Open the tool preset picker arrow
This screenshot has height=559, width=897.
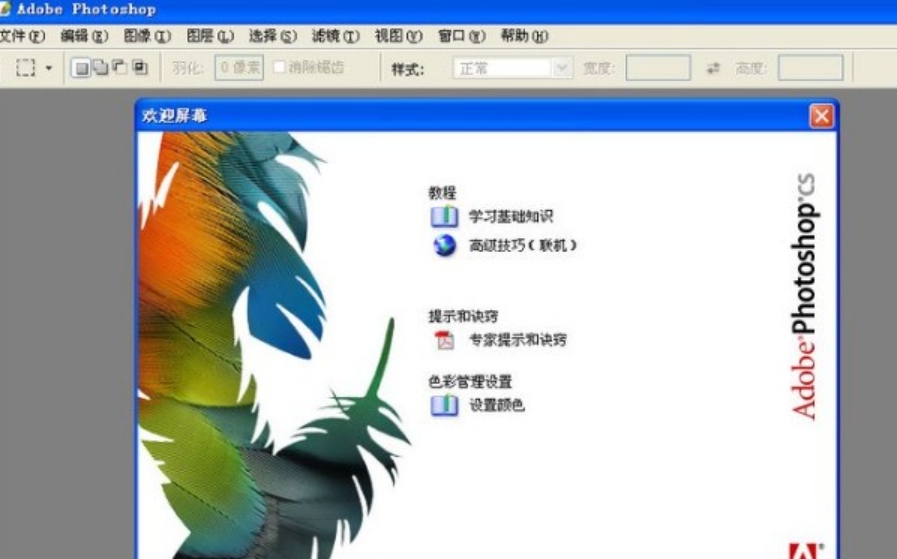coord(49,68)
